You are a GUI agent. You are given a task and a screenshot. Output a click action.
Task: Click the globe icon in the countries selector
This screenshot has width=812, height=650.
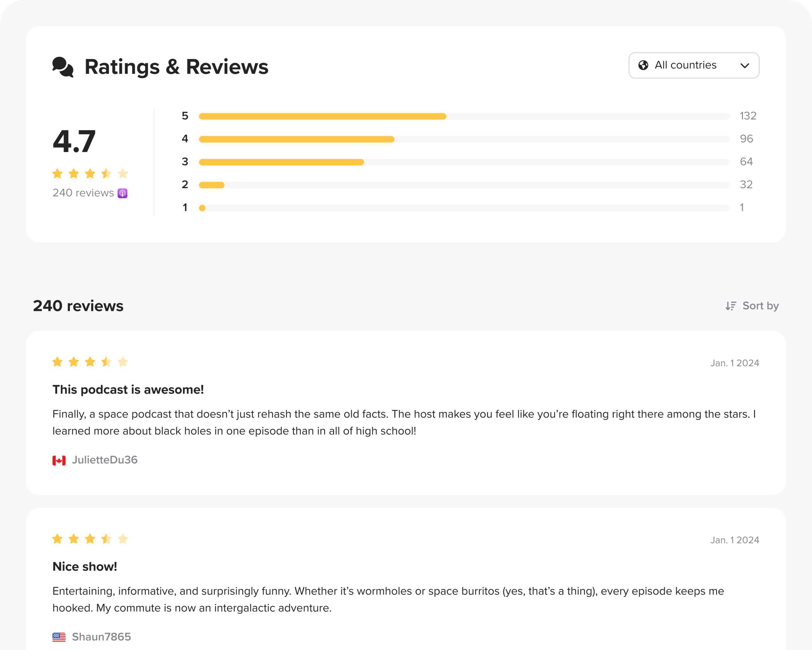pyautogui.click(x=643, y=65)
